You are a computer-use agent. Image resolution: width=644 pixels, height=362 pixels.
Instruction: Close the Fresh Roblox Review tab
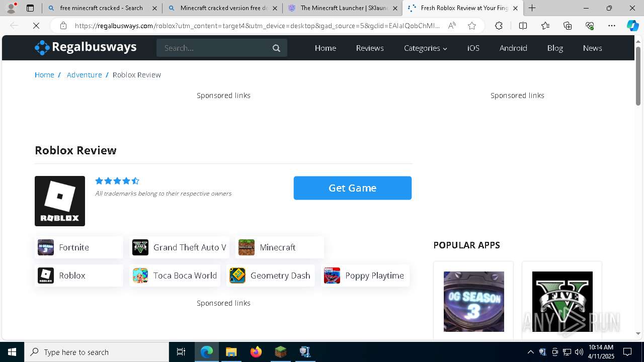pos(515,8)
